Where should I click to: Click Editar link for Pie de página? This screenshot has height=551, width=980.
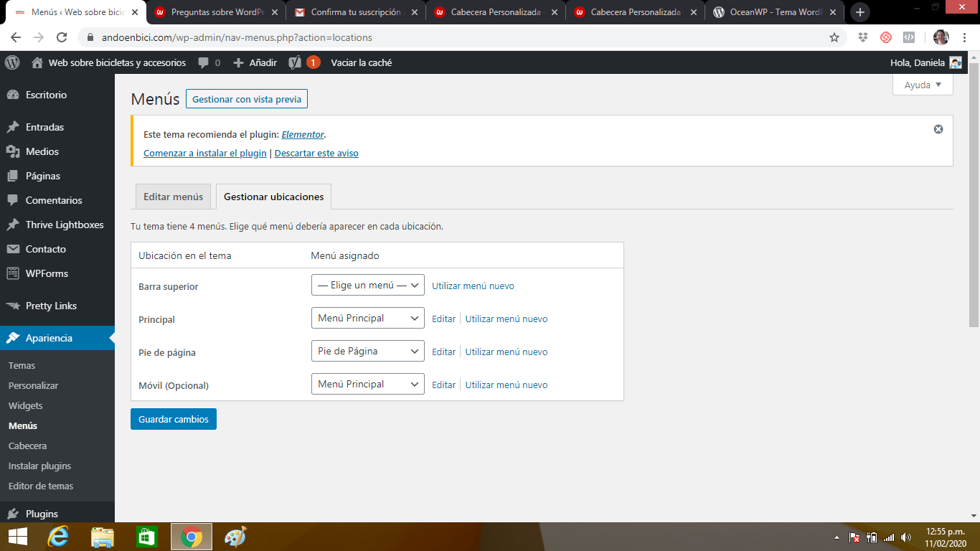tap(443, 352)
